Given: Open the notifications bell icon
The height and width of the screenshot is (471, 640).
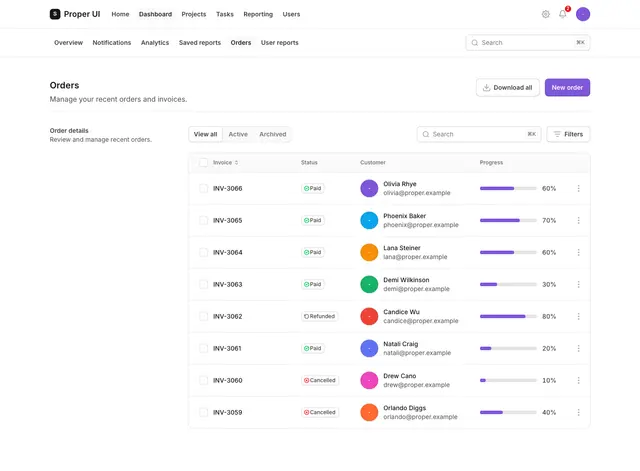Looking at the screenshot, I should [562, 14].
